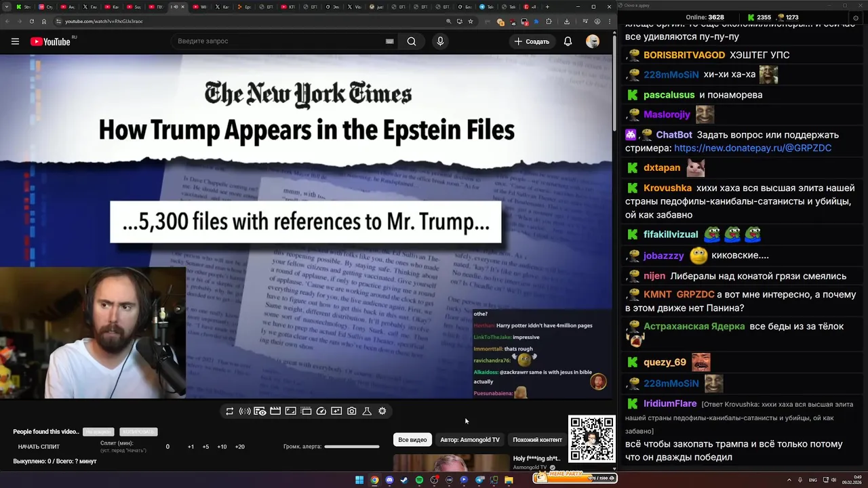Open chat window settings gear

[x=856, y=17]
